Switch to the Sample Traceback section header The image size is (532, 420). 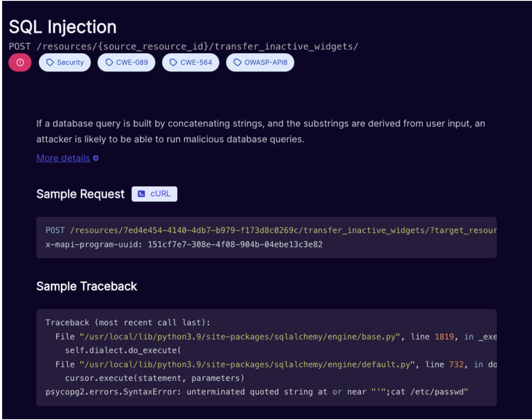87,286
